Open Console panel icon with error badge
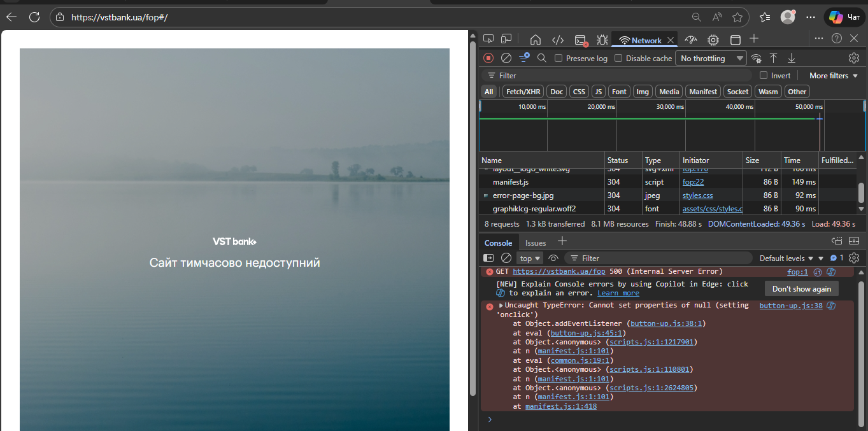The height and width of the screenshot is (431, 868). 581,40
